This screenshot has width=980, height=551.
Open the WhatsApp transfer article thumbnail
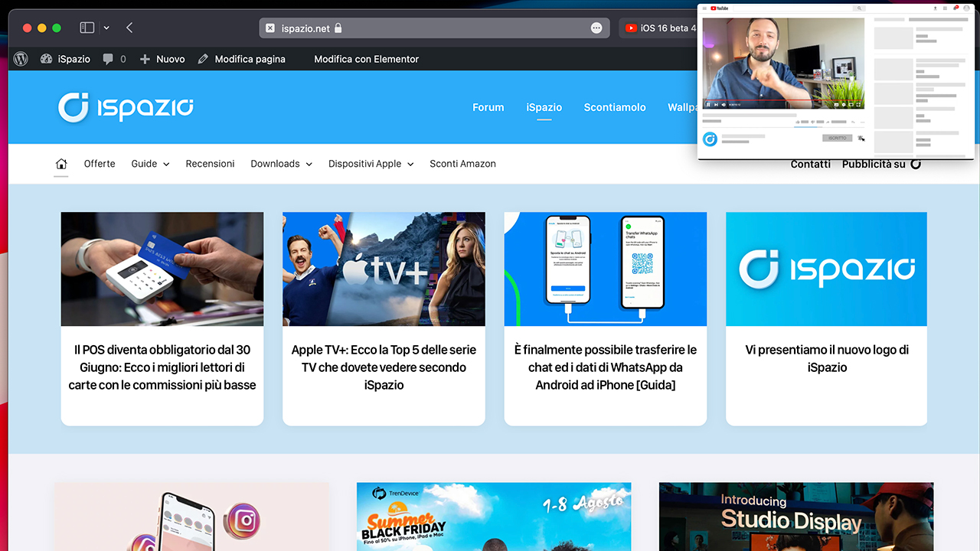pos(606,269)
